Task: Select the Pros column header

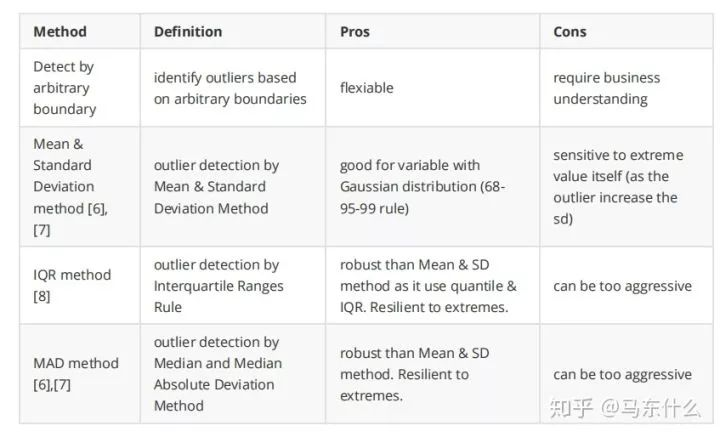Action: [354, 31]
